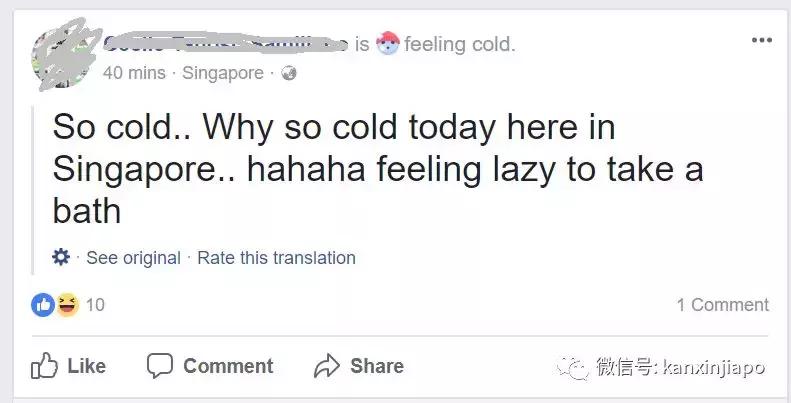Open the translation settings gear icon

tap(61, 257)
